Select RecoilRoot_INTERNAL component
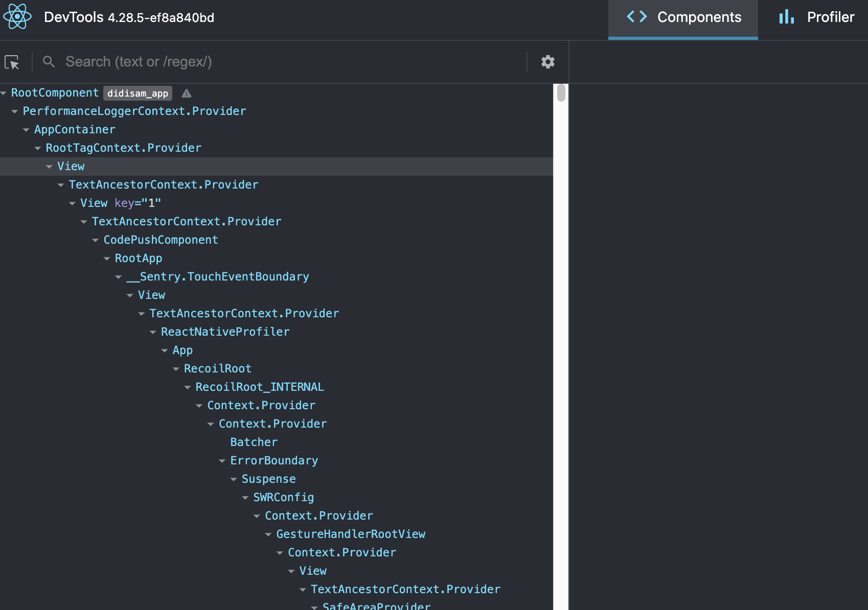This screenshot has height=610, width=868. (x=260, y=387)
